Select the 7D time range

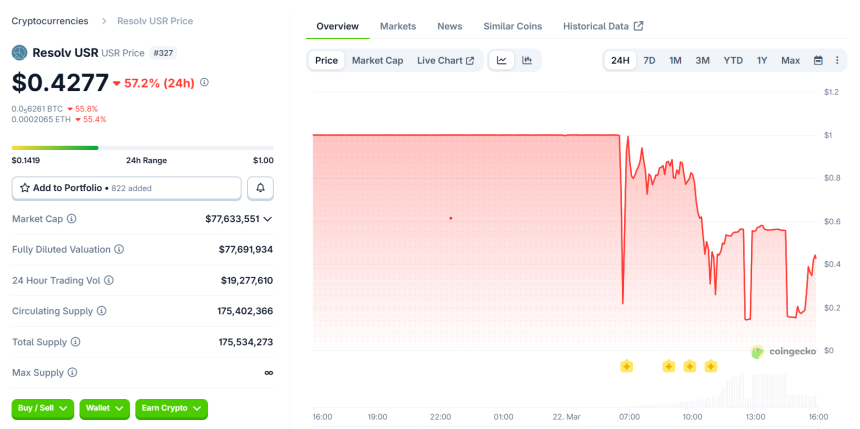coord(649,61)
